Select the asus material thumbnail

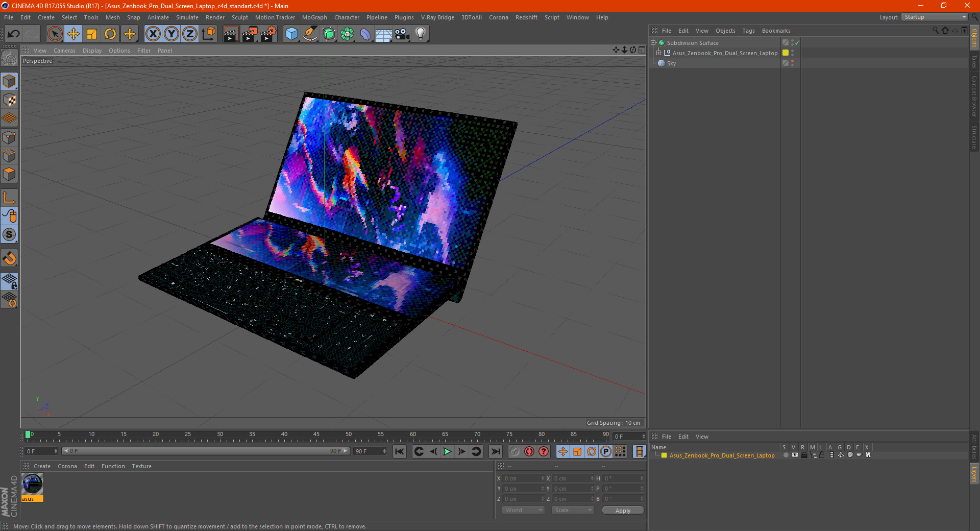[x=32, y=485]
